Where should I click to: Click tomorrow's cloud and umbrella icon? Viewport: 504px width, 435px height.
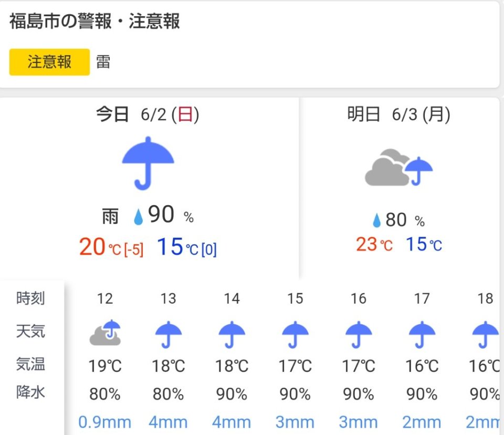click(399, 168)
